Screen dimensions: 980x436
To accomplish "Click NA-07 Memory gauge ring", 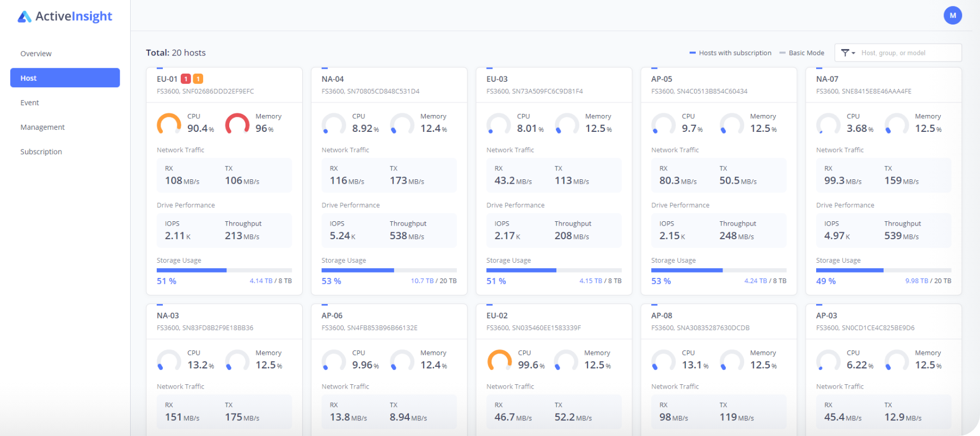I will coord(896,124).
